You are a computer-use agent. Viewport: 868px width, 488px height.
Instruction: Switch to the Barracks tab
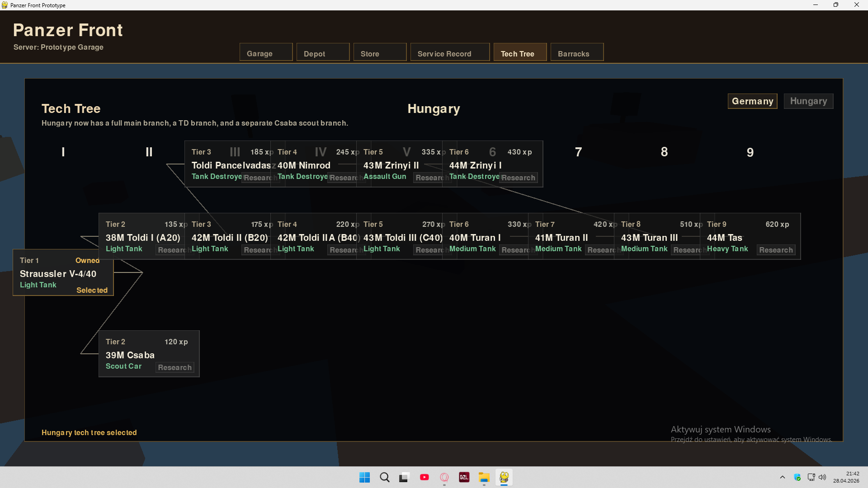[x=577, y=53]
